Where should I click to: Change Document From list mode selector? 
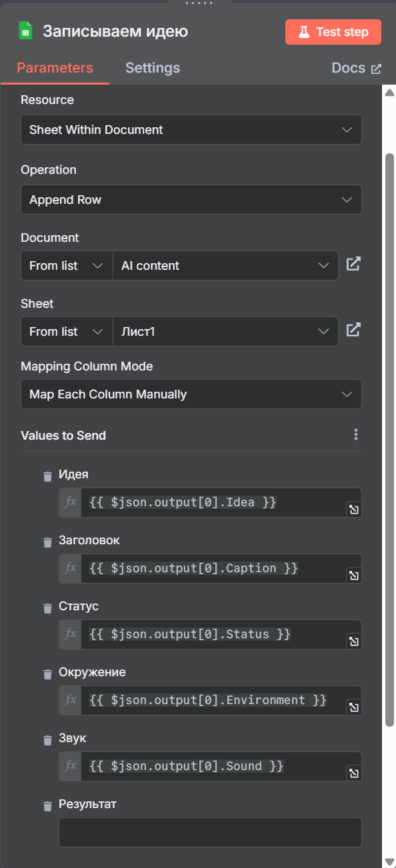click(67, 266)
